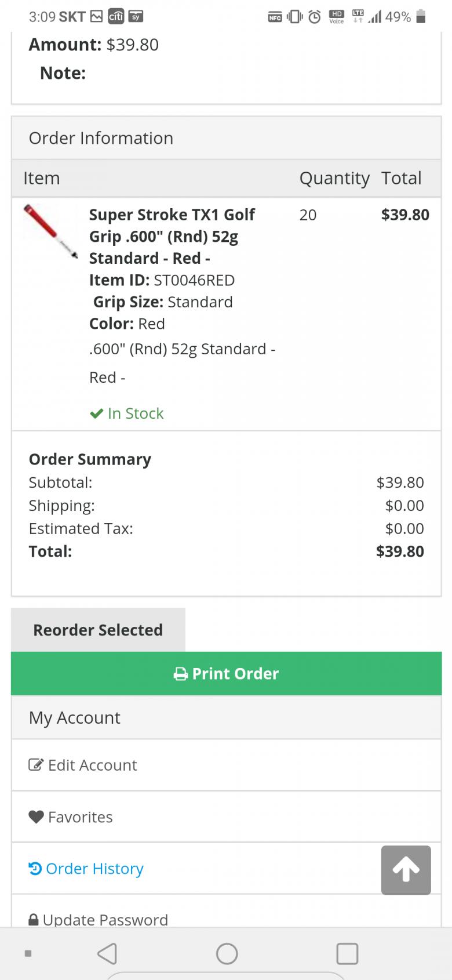This screenshot has height=980, width=452.
Task: Open Update Password menu entry
Action: pyautogui.click(x=105, y=920)
